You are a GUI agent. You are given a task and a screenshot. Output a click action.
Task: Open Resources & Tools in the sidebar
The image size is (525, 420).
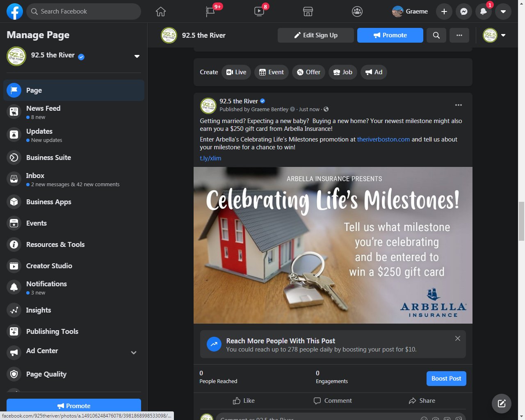74,244
